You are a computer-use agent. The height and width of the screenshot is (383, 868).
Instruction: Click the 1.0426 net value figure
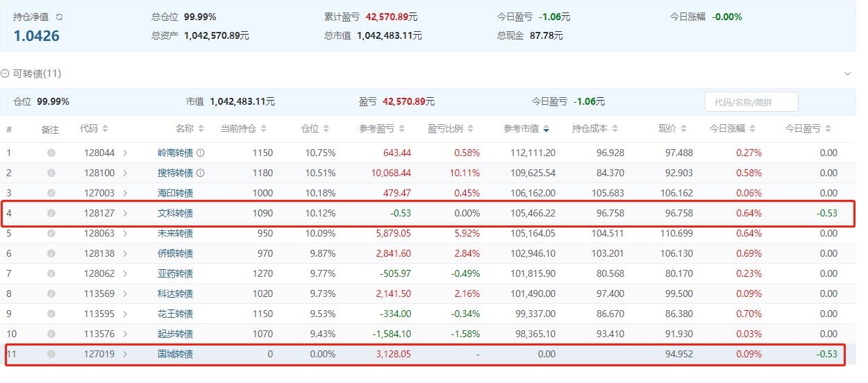click(x=36, y=36)
